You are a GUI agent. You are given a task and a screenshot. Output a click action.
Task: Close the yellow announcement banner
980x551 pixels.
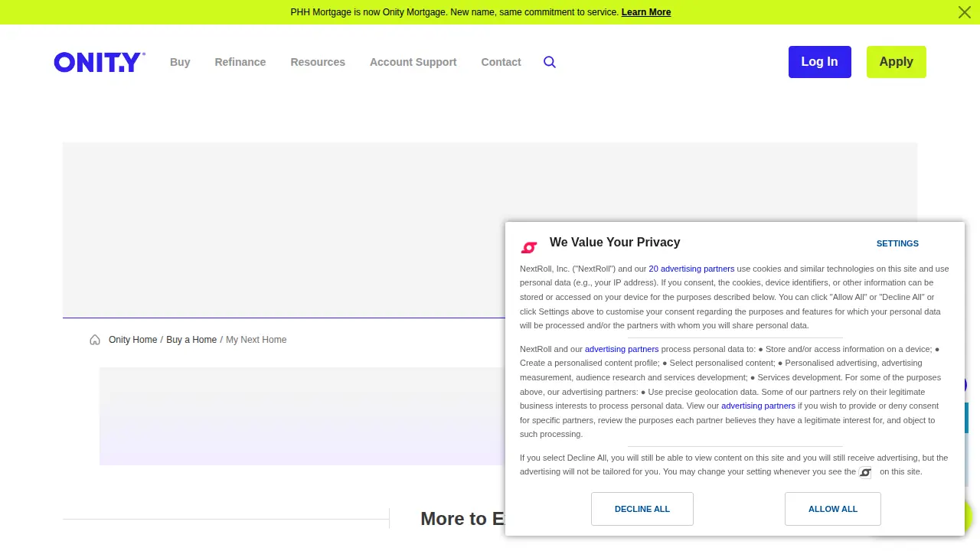pos(965,12)
